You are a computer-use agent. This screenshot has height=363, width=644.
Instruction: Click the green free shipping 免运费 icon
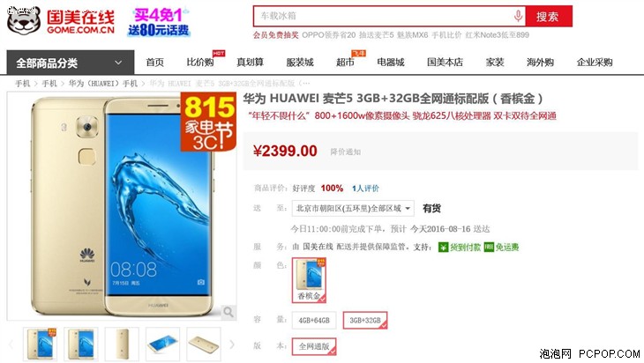tap(489, 247)
